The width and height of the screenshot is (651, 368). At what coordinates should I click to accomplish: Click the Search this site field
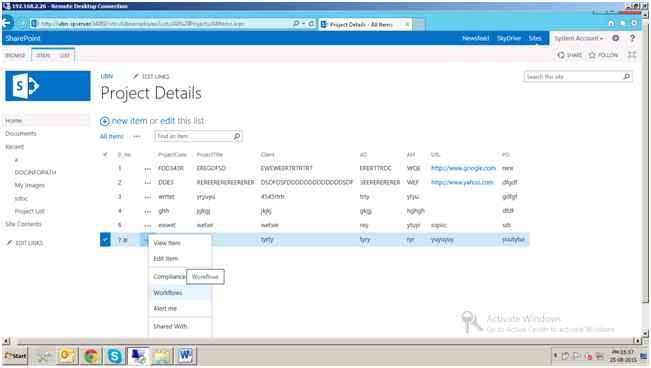click(573, 77)
